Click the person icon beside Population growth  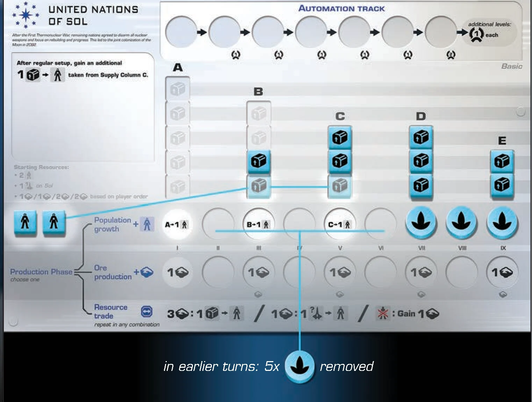click(147, 224)
